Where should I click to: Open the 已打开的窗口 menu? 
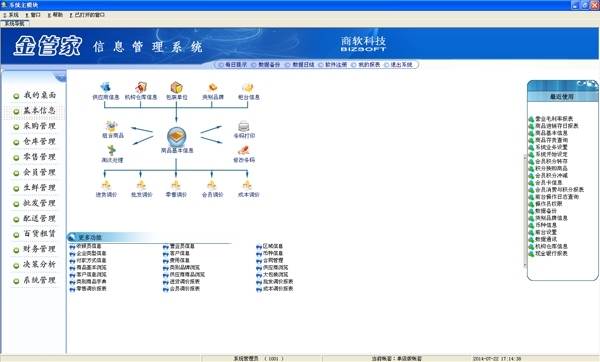tap(87, 15)
